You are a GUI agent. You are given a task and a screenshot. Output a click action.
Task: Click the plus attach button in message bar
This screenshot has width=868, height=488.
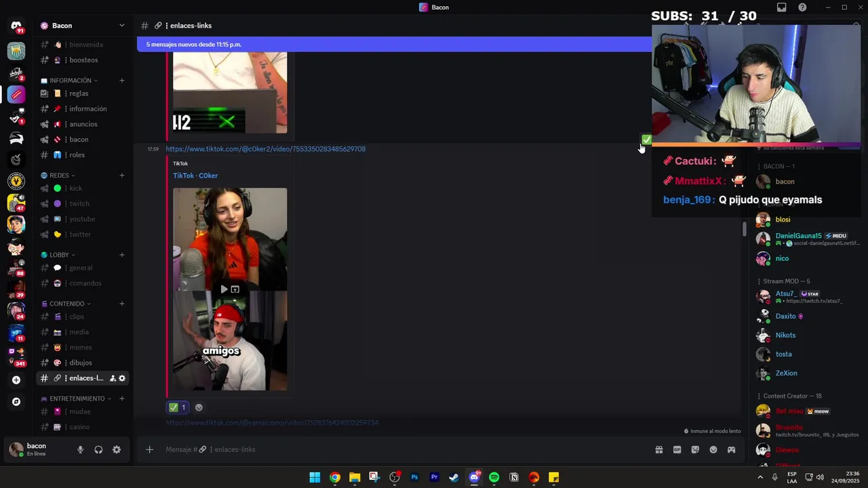pos(149,449)
